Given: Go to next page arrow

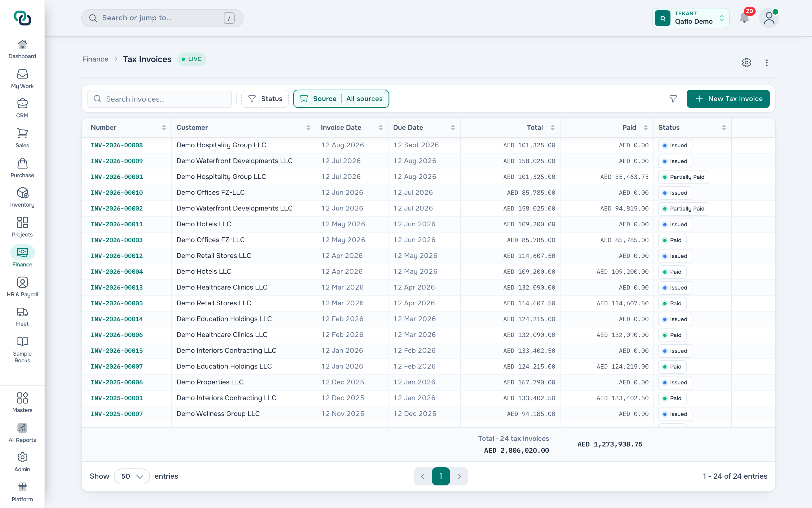Looking at the screenshot, I should point(459,476).
